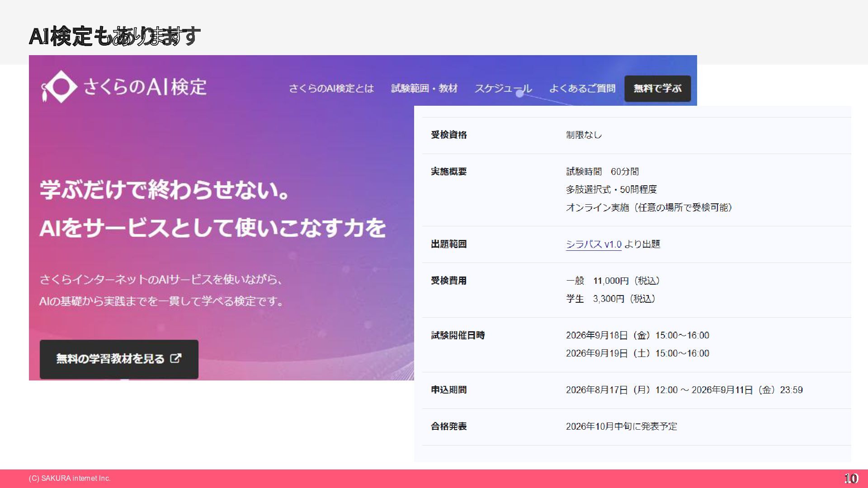Open the よくあるご質問 menu item

[582, 89]
